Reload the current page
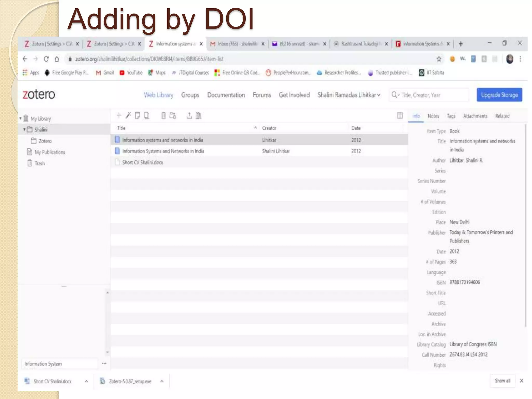 (x=46, y=59)
